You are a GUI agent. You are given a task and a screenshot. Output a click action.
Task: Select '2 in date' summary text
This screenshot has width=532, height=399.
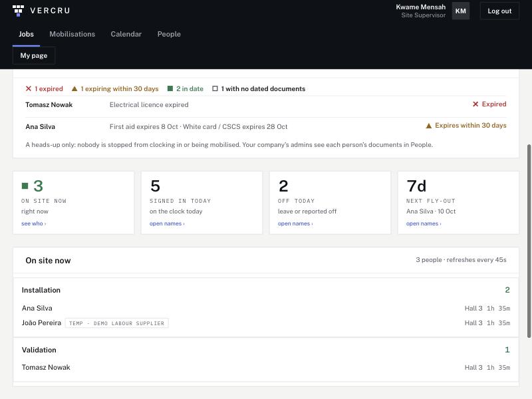pyautogui.click(x=190, y=89)
